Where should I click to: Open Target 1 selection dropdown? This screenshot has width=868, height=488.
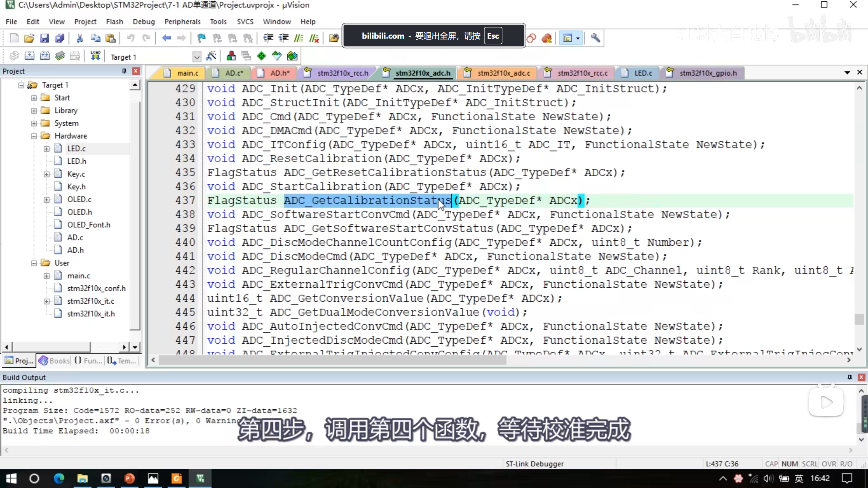click(x=197, y=57)
